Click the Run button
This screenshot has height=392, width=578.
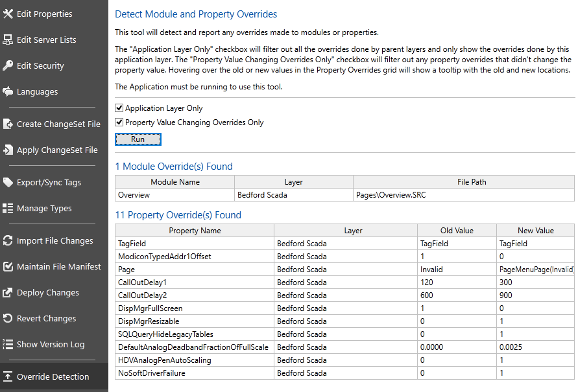click(x=138, y=139)
